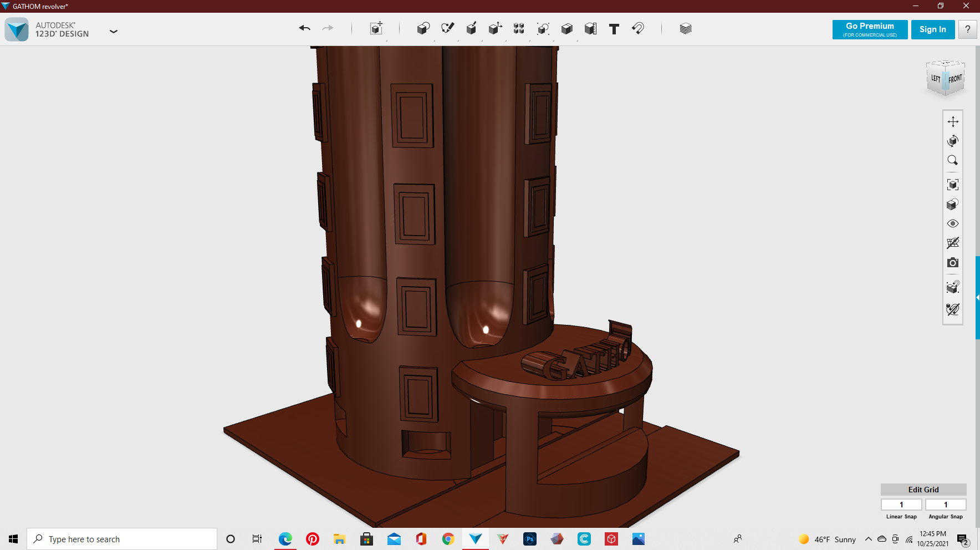Select the Text tool
The image size is (980, 550).
tap(614, 29)
